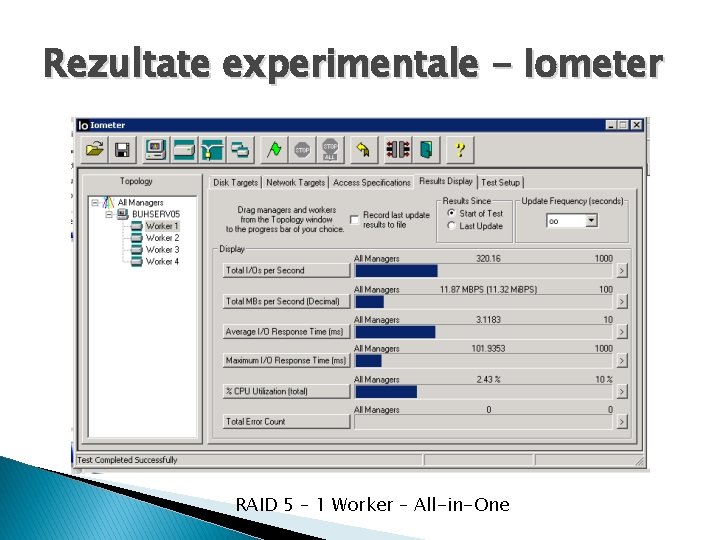
Task: Disconnect selected worker icon
Action: pos(398,150)
